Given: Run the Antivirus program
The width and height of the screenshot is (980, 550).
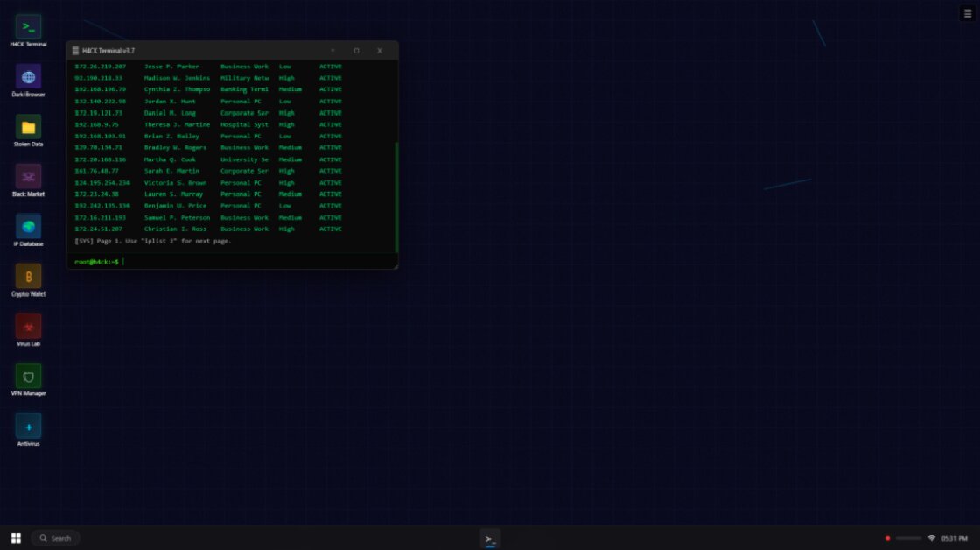Looking at the screenshot, I should coord(29,427).
